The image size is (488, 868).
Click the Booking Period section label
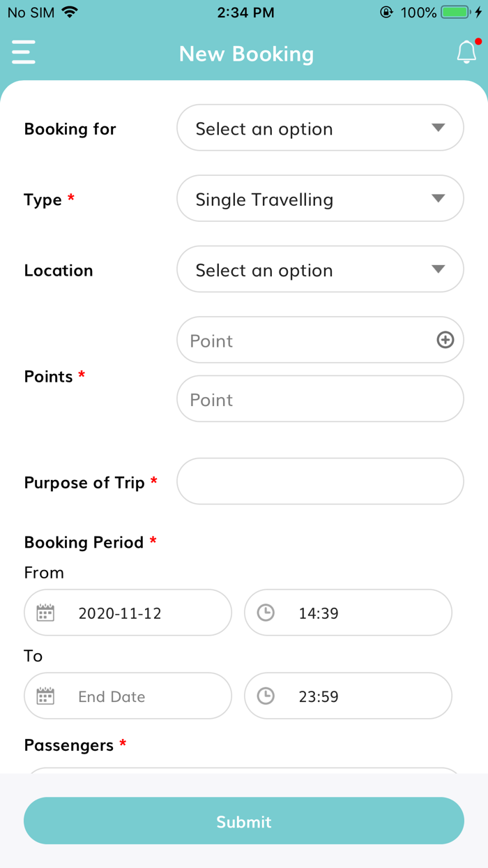tap(83, 542)
